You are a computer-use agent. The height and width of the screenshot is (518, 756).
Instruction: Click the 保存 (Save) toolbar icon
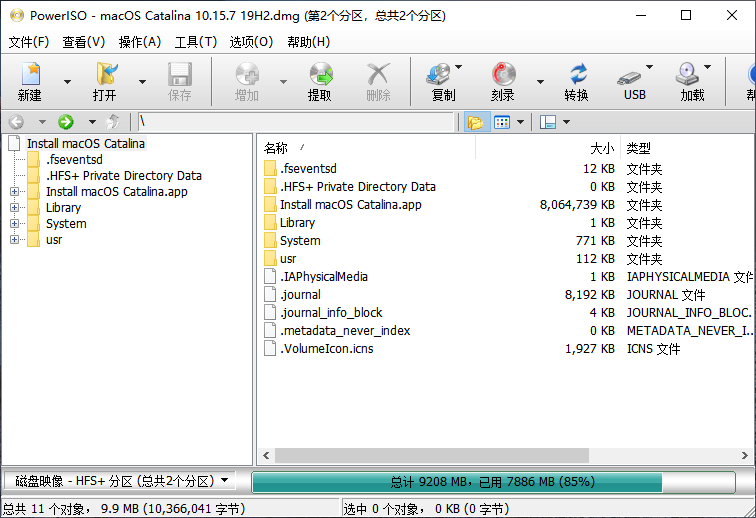coord(179,81)
